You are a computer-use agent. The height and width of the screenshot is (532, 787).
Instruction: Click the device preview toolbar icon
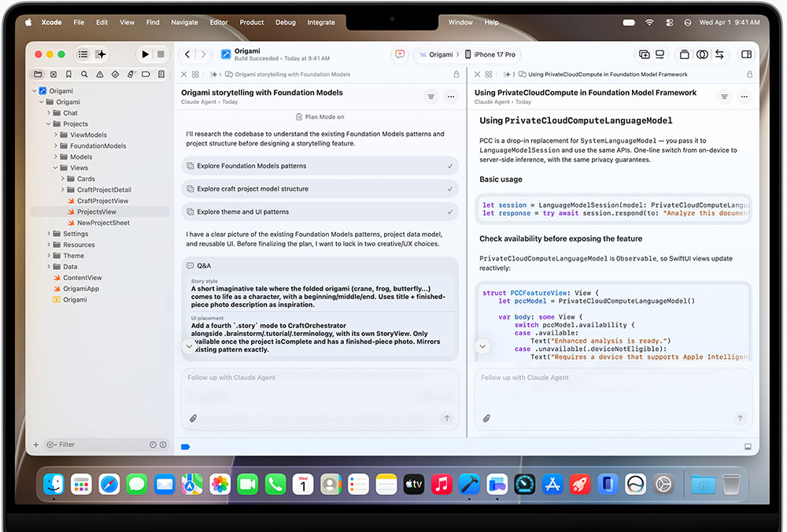pyautogui.click(x=660, y=54)
